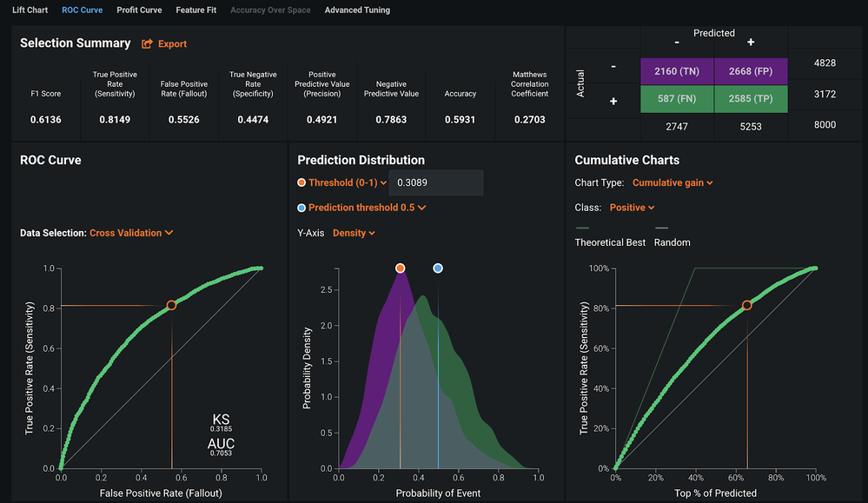
Task: Click the blue prediction threshold handle above the distribution
Action: 438,268
